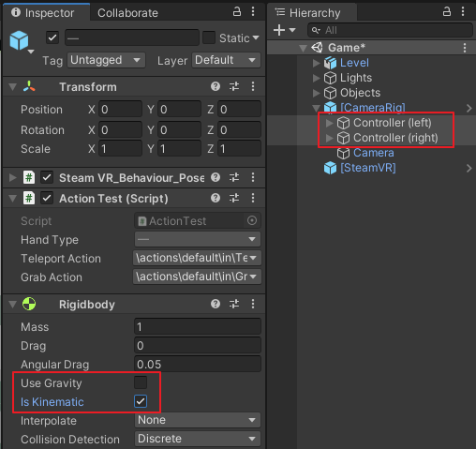Select the [SteamVR] prefab in Hierarchy

[368, 168]
